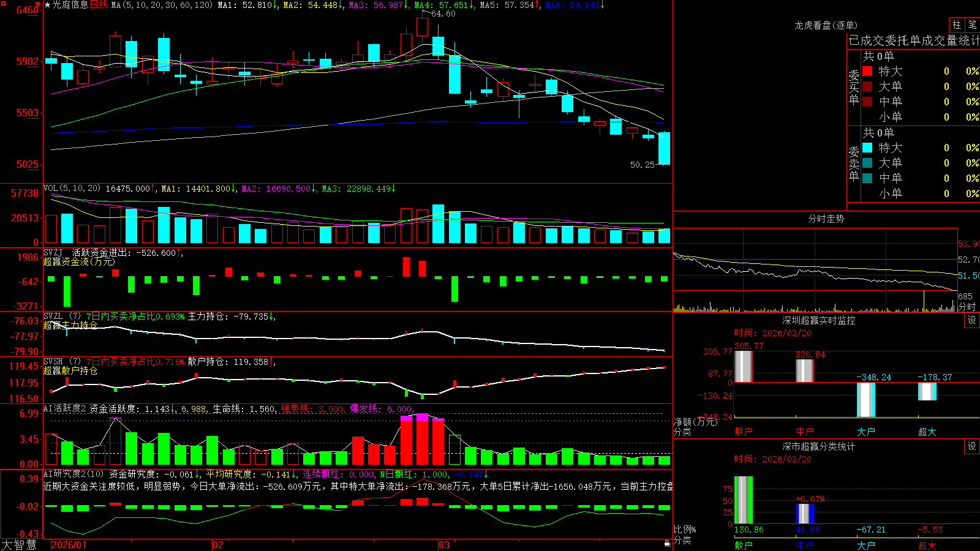Click the dark red 大单 swatch under 委买单

[x=867, y=86]
